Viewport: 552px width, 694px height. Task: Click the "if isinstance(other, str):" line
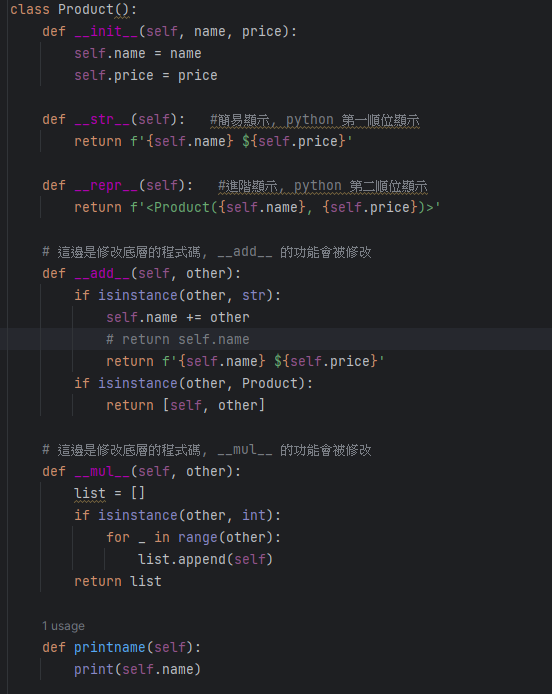(178, 295)
